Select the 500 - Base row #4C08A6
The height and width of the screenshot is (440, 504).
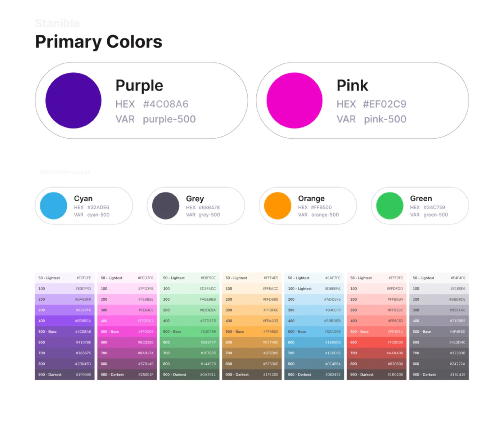point(65,332)
